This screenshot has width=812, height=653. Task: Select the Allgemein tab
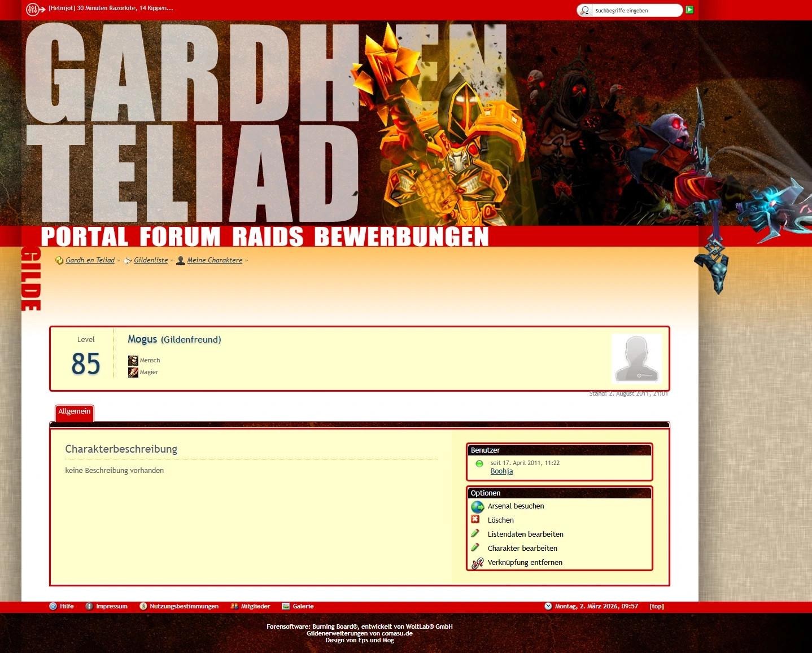[75, 412]
